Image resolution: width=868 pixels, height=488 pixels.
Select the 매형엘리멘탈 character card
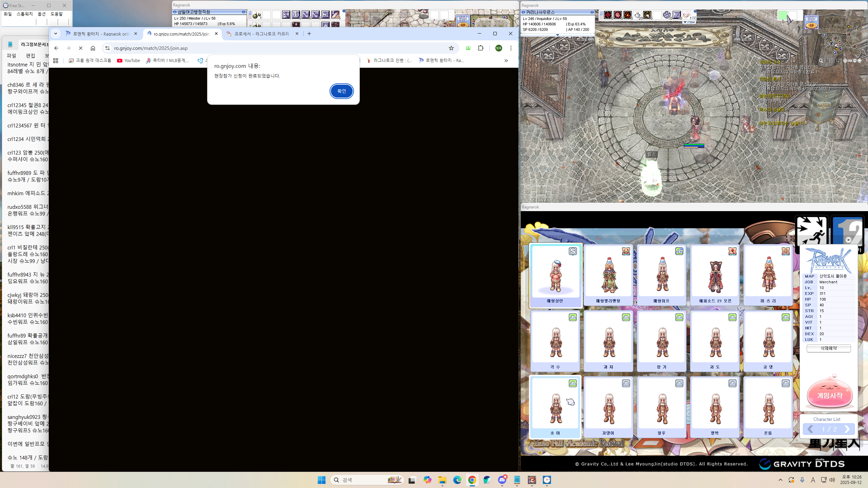[x=609, y=275]
